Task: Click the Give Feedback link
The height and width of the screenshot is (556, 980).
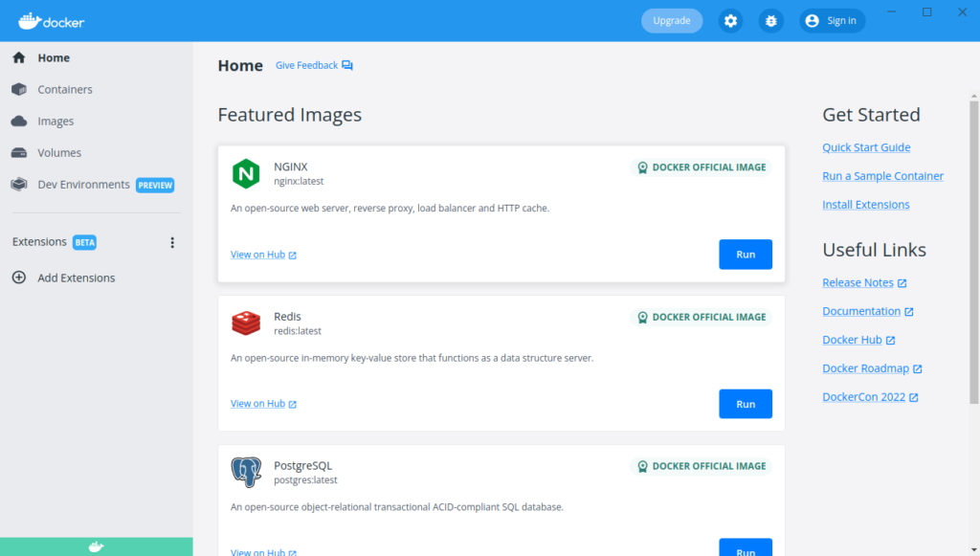Action: 307,66
